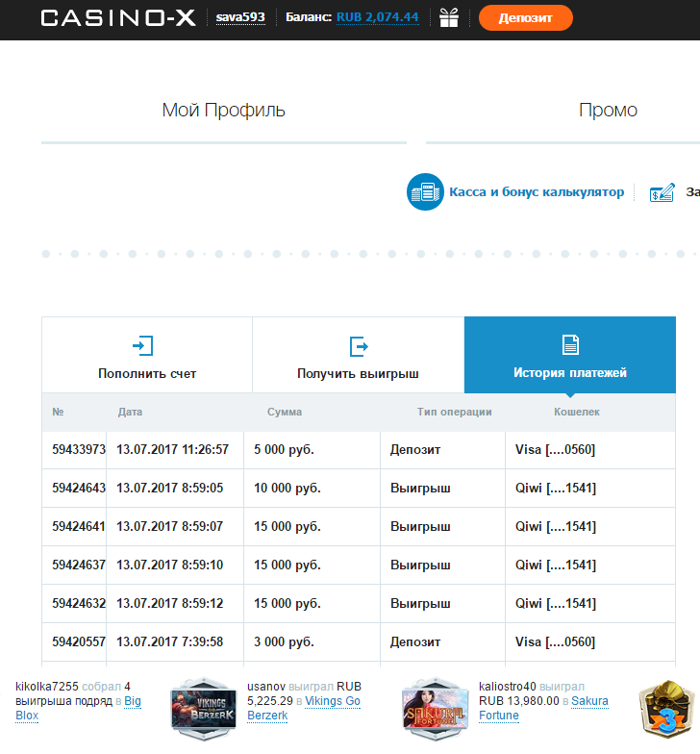700x754 pixels.
Task: Click the kaliostro40 winner name
Action: [508, 687]
